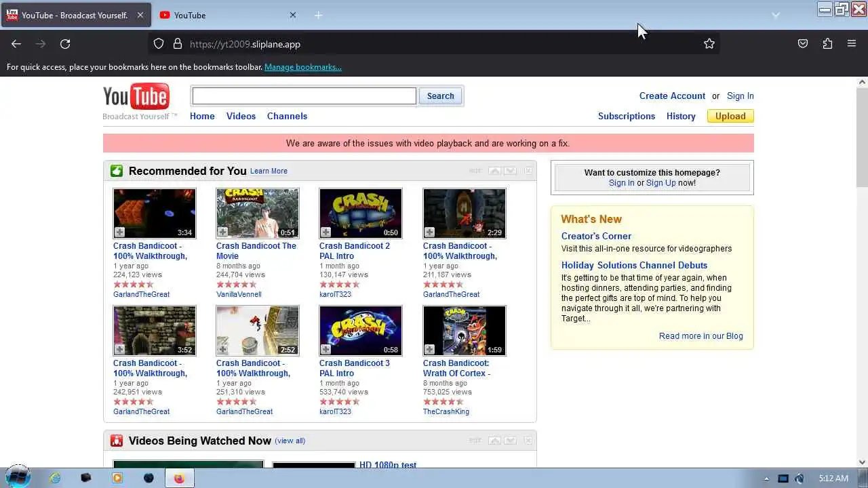Open TheCrashKing channel link
Screen dimensions: 868x488
coord(446,411)
